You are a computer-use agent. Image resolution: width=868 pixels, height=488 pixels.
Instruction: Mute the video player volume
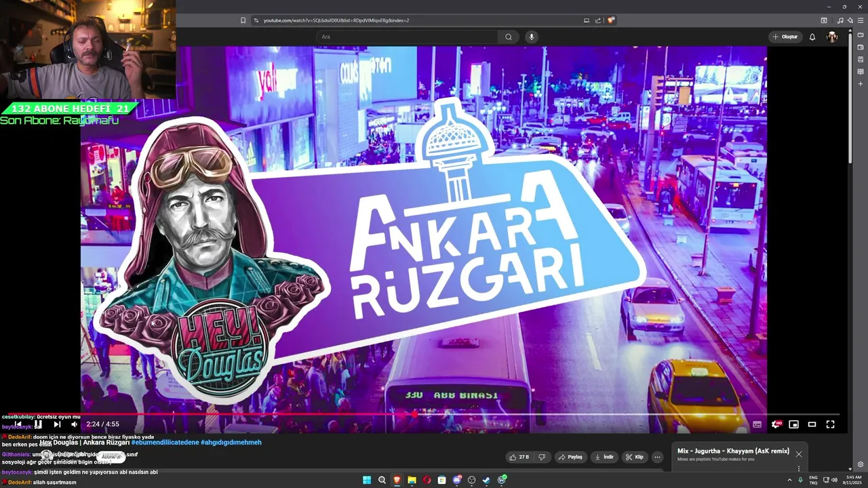click(x=75, y=424)
